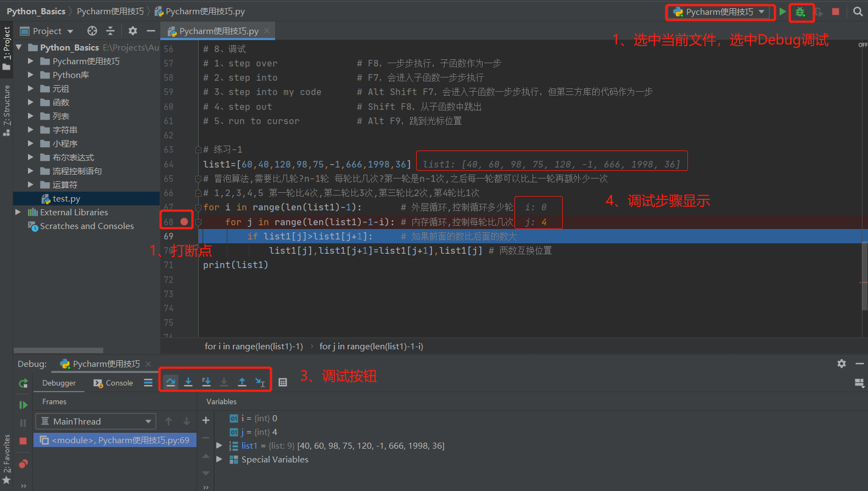The width and height of the screenshot is (868, 491).
Task: Click Step Out debug button
Action: coord(242,382)
